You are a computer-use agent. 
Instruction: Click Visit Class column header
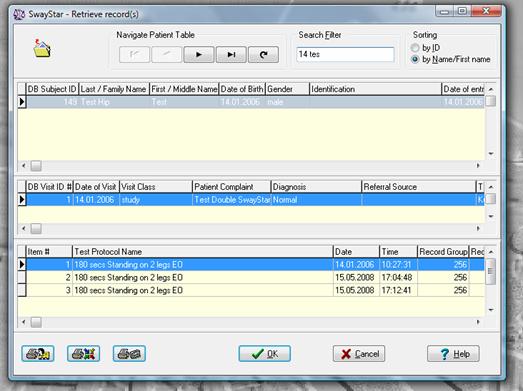(155, 187)
